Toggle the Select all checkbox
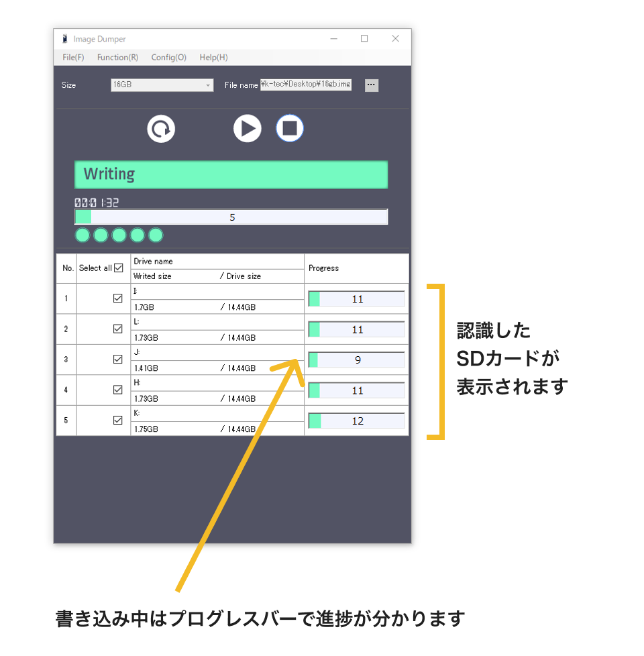The image size is (644, 656). point(119,268)
